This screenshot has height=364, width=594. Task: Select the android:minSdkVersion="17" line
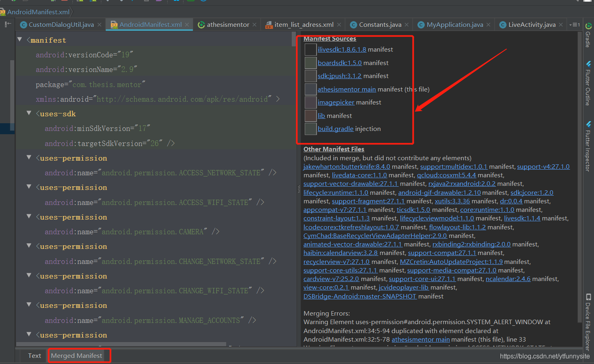click(x=97, y=129)
